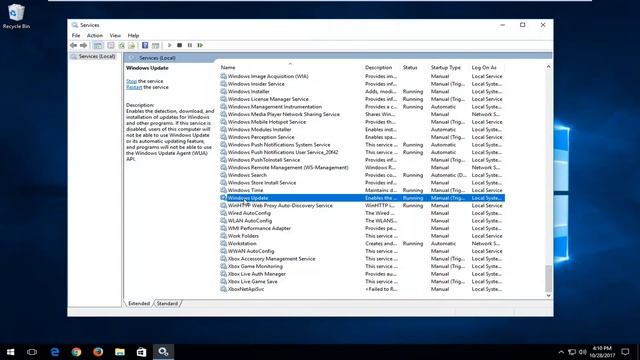Image resolution: width=640 pixels, height=360 pixels.
Task: Launch Microsoft Edge from the taskbar
Action: tap(55, 352)
